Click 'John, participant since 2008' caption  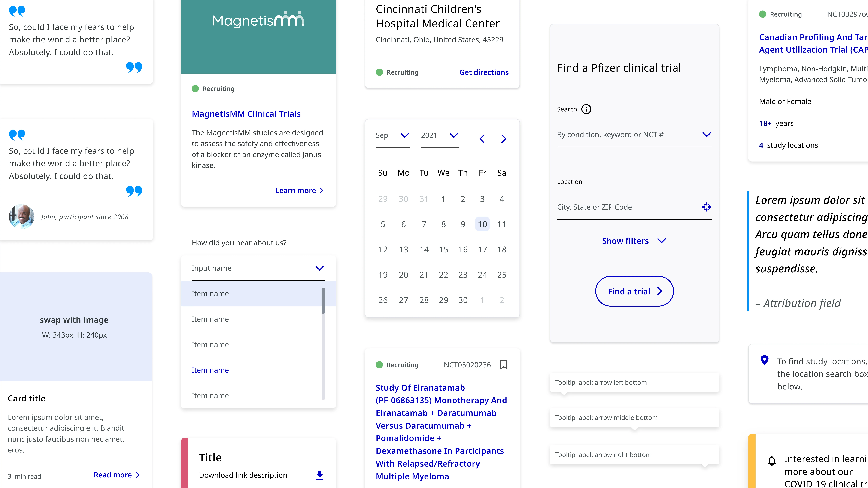(85, 217)
